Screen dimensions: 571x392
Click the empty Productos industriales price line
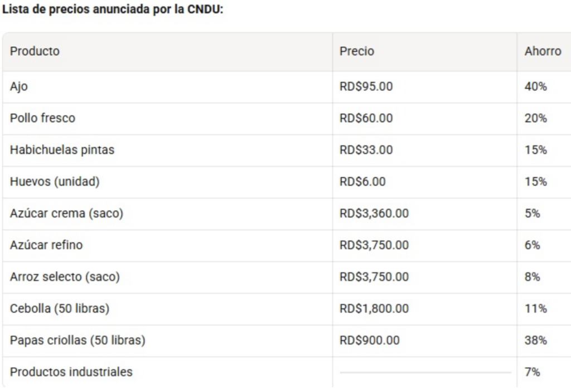[425, 372]
